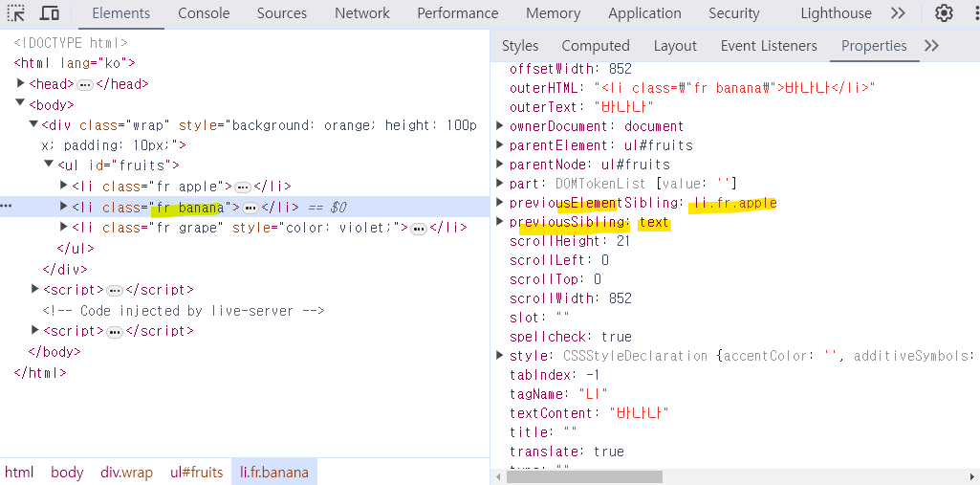Screen dimensions: 980x485
Task: Click the translate true property row
Action: [x=567, y=452]
